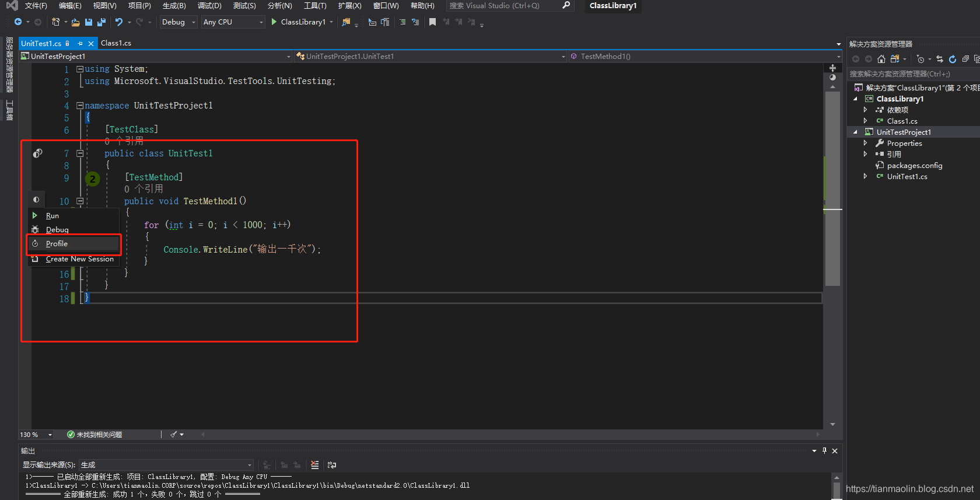This screenshot has width=980, height=500.
Task: Open the UnitTestProject1 project scope dropdown
Action: click(x=156, y=57)
